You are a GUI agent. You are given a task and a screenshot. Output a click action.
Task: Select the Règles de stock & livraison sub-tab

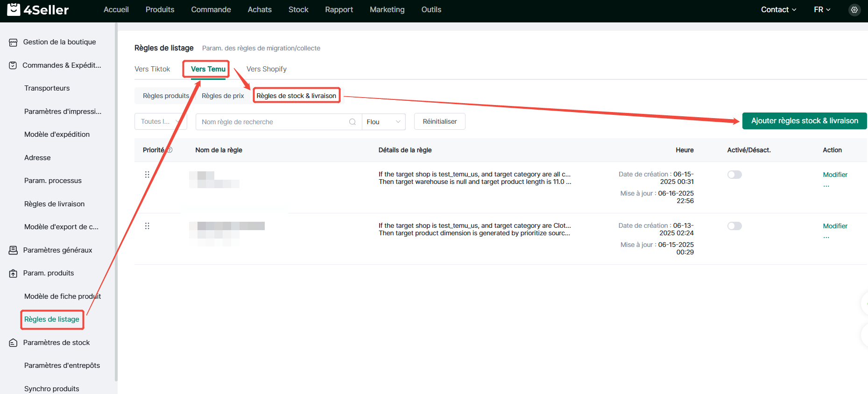(x=296, y=96)
